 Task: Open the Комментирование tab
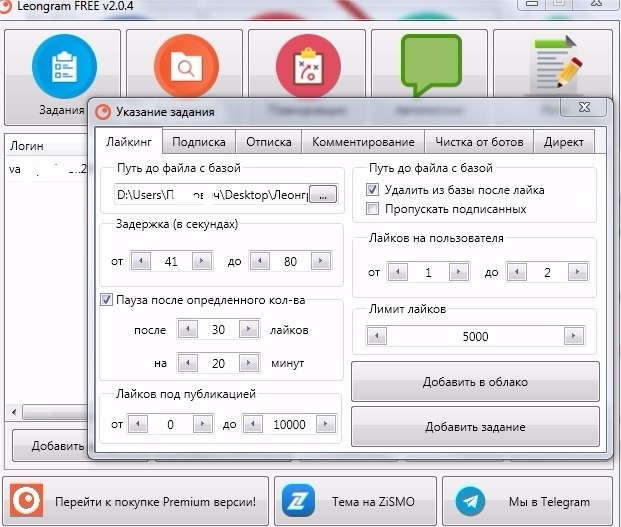tap(363, 142)
